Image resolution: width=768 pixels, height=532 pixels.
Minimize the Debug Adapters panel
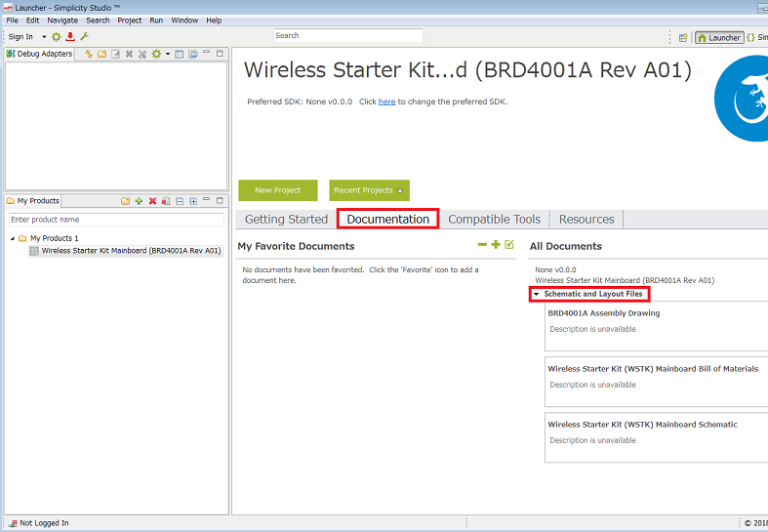(x=206, y=53)
